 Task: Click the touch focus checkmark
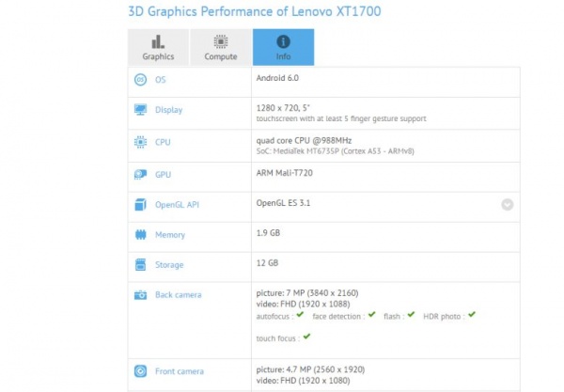pos(305,337)
